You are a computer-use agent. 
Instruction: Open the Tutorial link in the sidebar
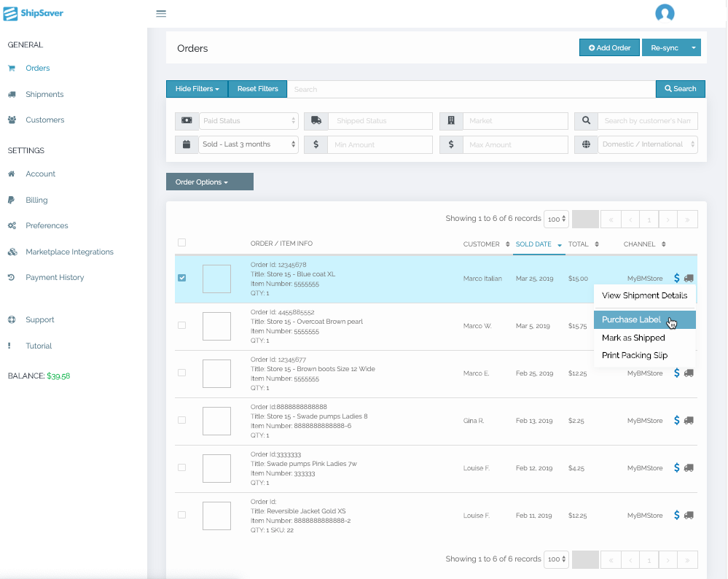39,346
